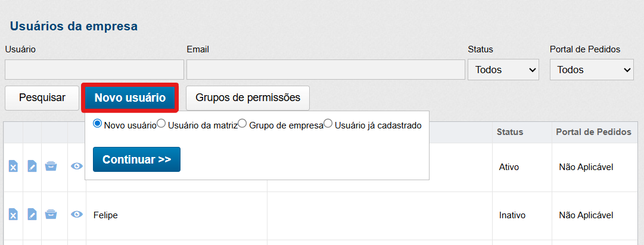Pick the "Usuário já cadastrado" radio option
The width and height of the screenshot is (644, 245).
coord(328,124)
